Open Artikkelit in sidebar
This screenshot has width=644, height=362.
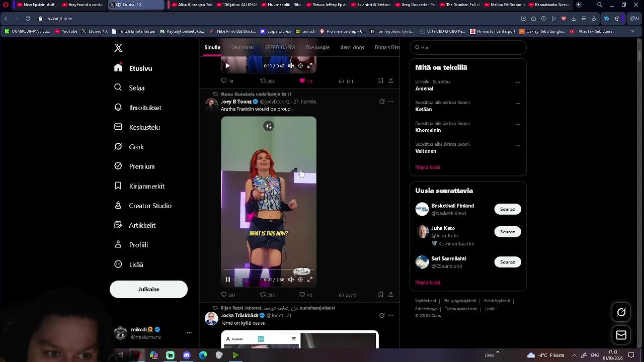point(135,225)
